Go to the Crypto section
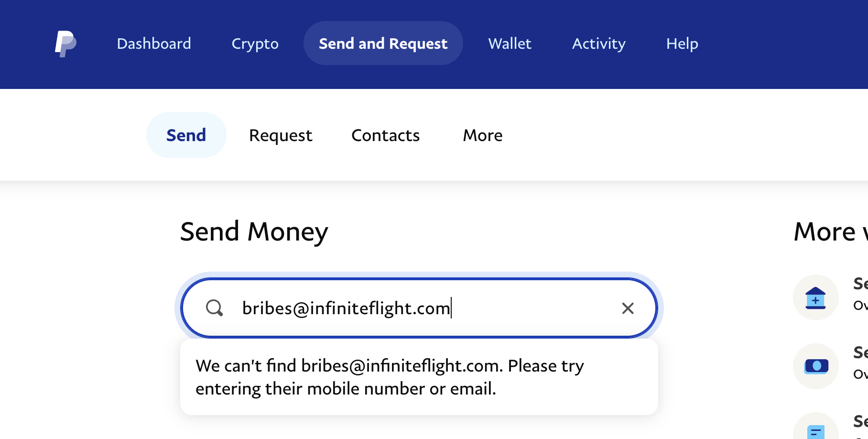This screenshot has width=868, height=439. pyautogui.click(x=255, y=44)
